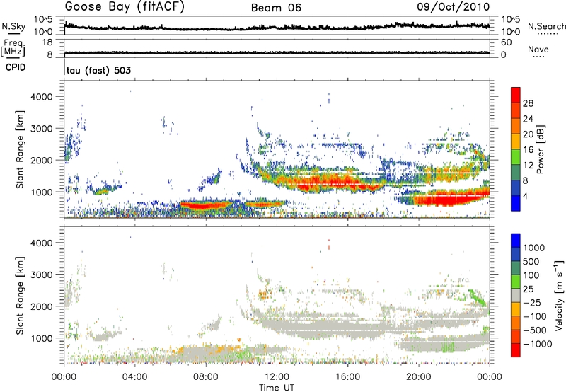The image size is (566, 392).
Task: Select the "3000" tick of the power panel
Action: [41, 129]
